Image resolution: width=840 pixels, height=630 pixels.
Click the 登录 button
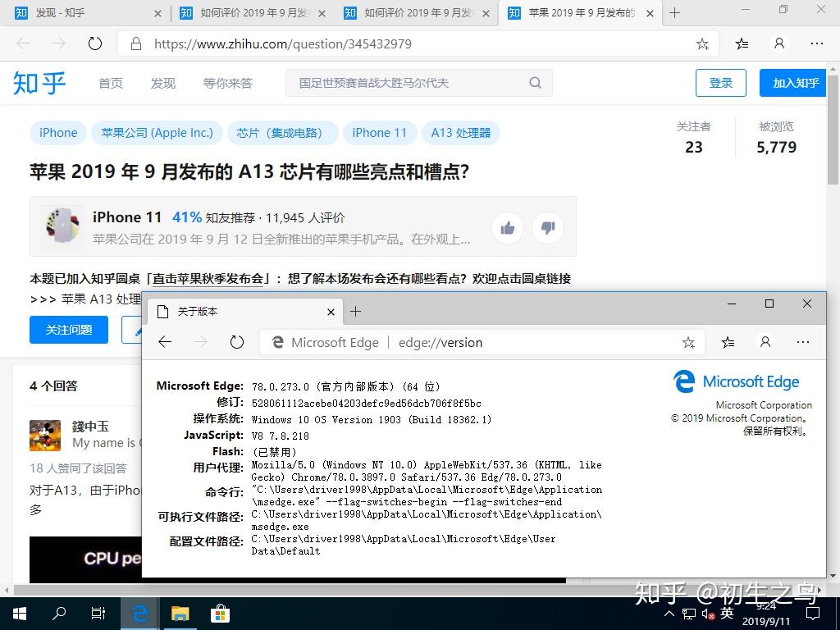point(720,83)
